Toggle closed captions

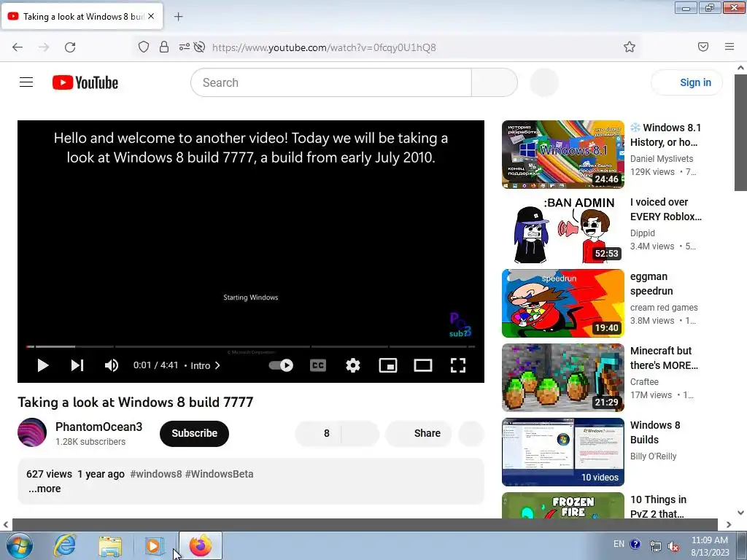318,365
